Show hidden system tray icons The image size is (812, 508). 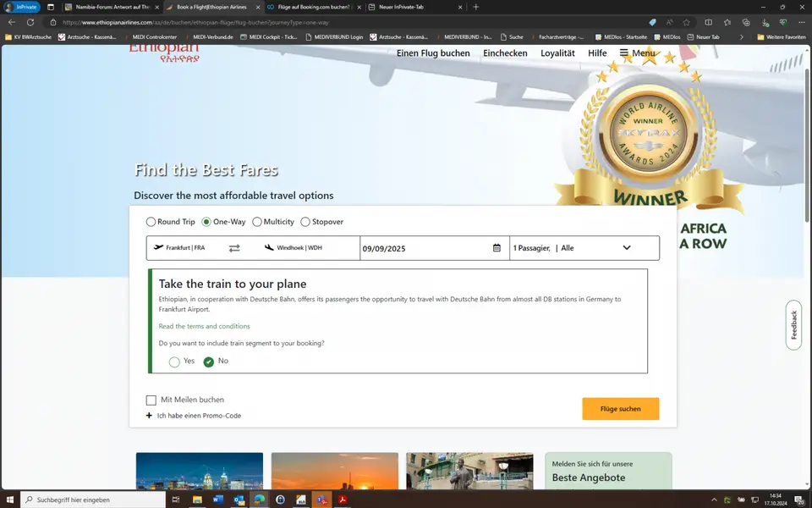coord(714,500)
